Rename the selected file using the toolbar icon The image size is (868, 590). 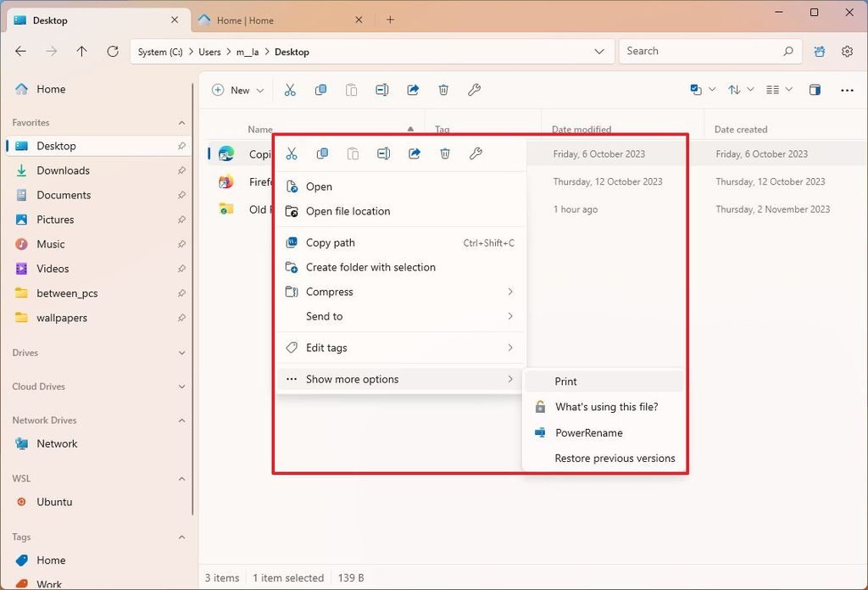click(382, 89)
